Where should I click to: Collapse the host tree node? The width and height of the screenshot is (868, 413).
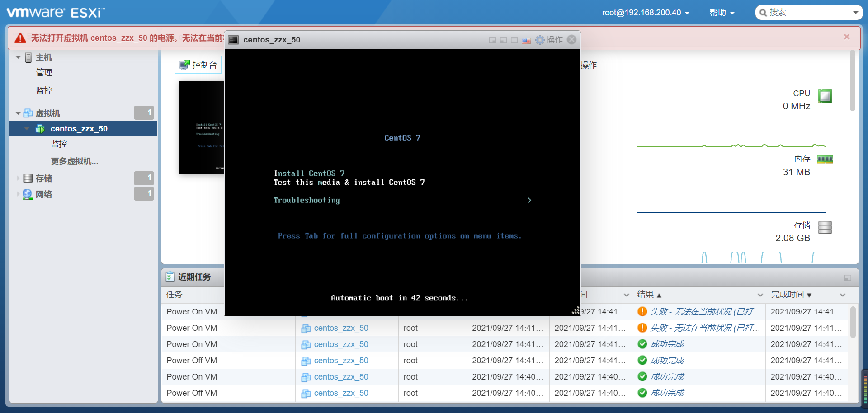tap(18, 57)
